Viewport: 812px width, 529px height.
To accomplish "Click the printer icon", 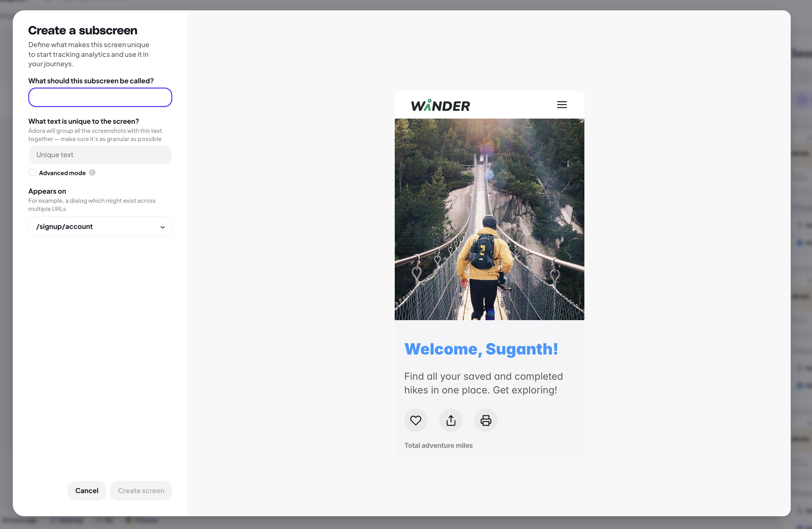I will pos(486,420).
